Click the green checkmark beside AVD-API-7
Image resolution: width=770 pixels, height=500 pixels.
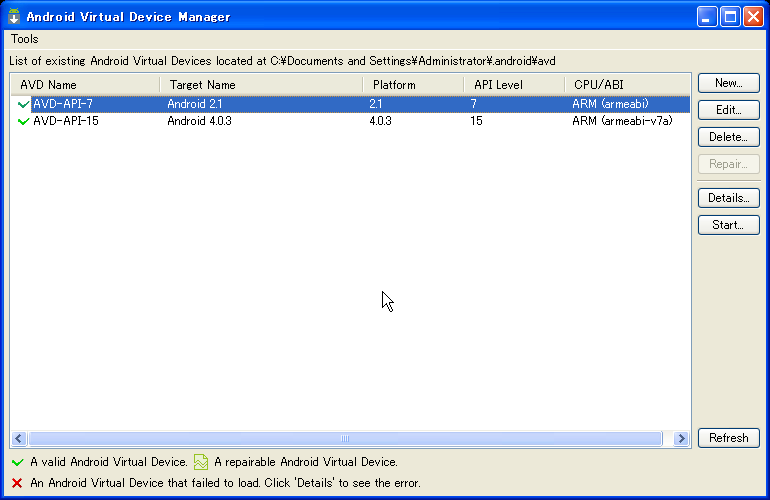click(x=23, y=104)
